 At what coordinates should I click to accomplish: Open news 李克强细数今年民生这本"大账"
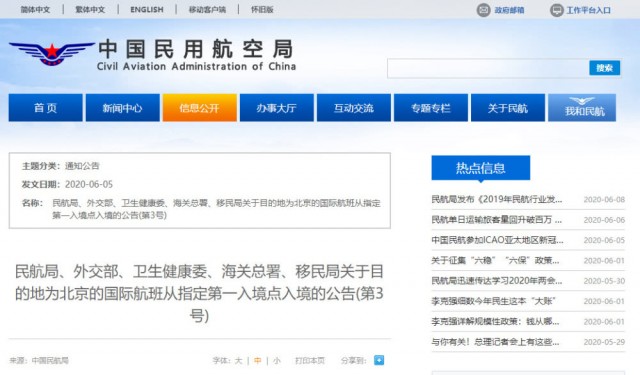493,301
